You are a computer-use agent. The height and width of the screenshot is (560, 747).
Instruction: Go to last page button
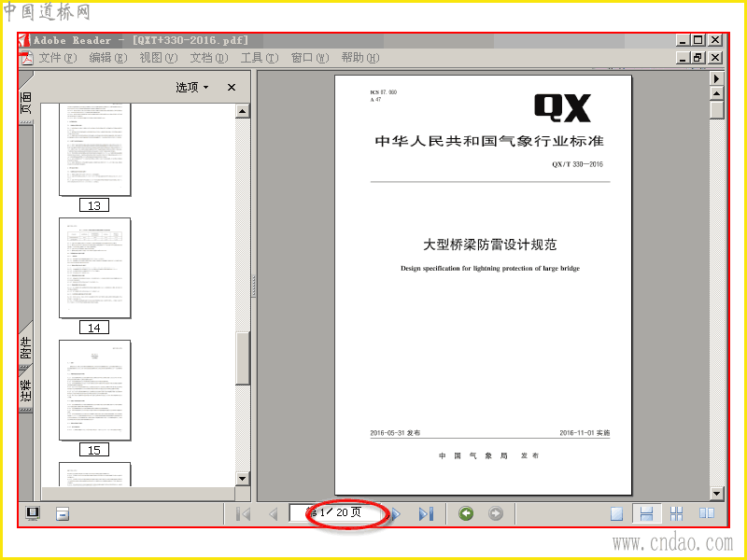pyautogui.click(x=426, y=514)
